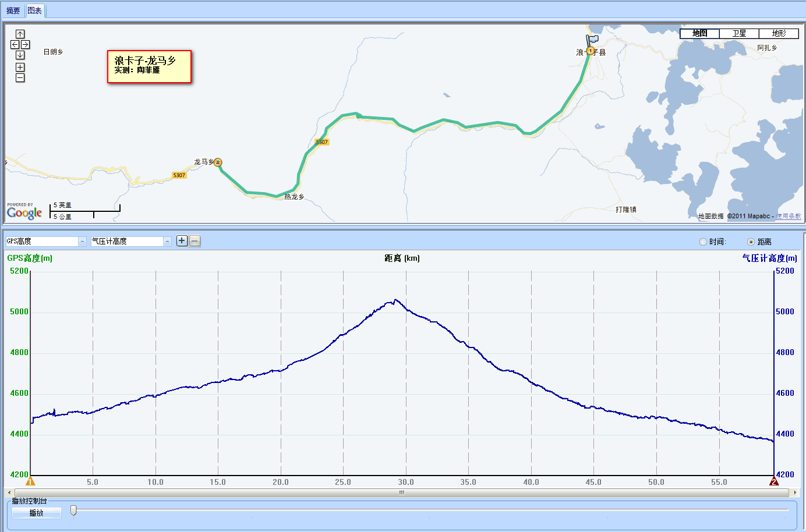
Task: Pan the map left with arrow icon
Action: point(15,44)
